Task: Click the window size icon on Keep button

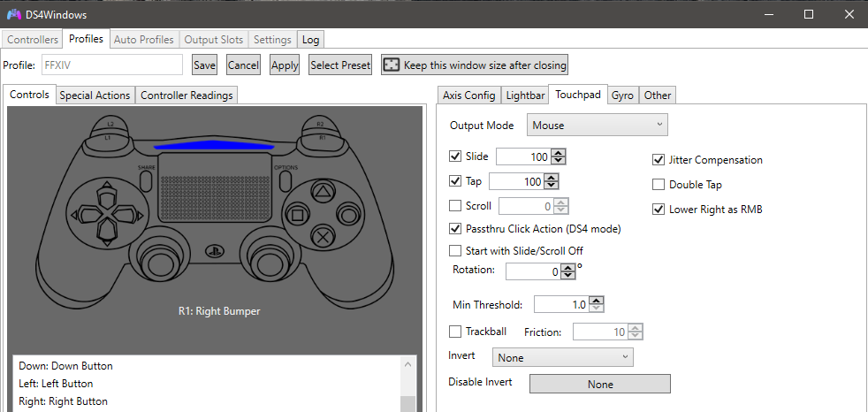Action: (x=391, y=65)
